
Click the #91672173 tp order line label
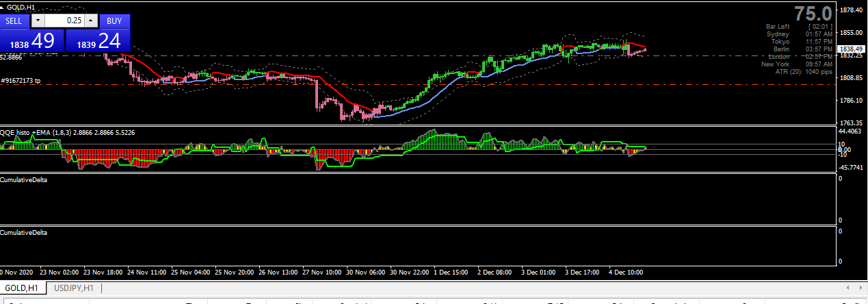[21, 81]
